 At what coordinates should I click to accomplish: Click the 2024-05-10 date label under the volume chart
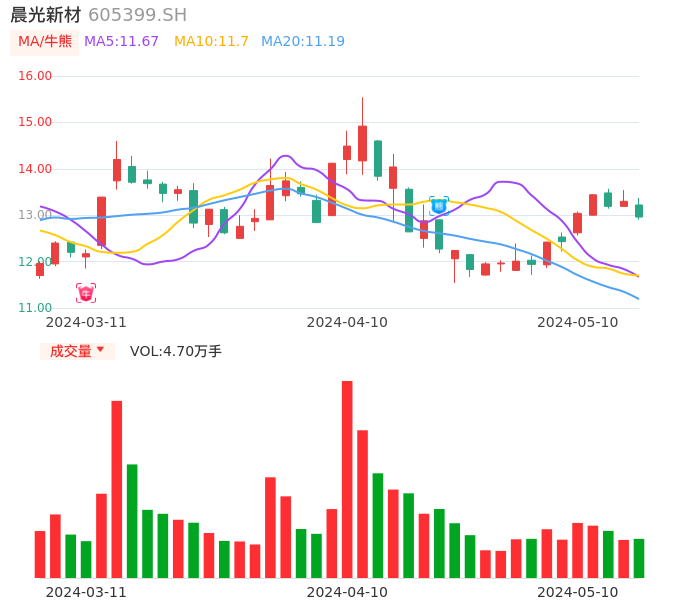pos(577,592)
